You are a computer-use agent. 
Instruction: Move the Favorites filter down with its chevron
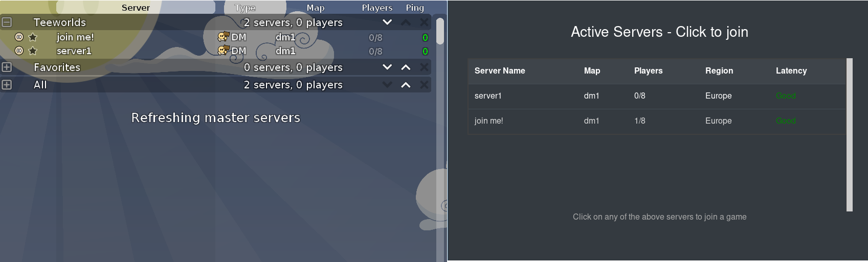(387, 67)
